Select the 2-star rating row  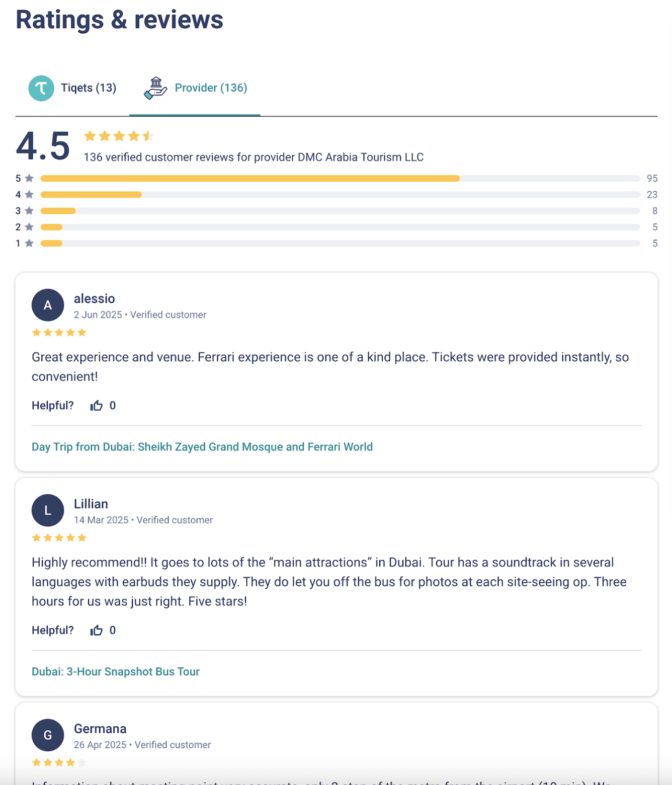coord(340,227)
